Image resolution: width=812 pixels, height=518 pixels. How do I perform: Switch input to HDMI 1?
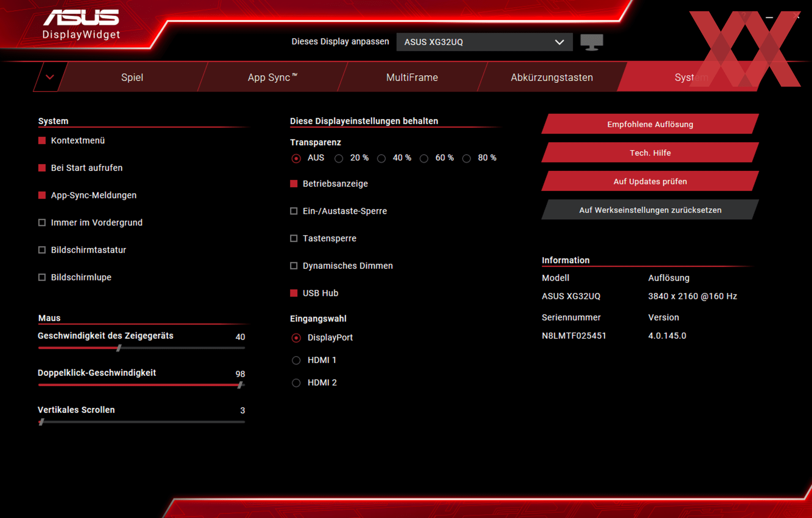click(296, 360)
